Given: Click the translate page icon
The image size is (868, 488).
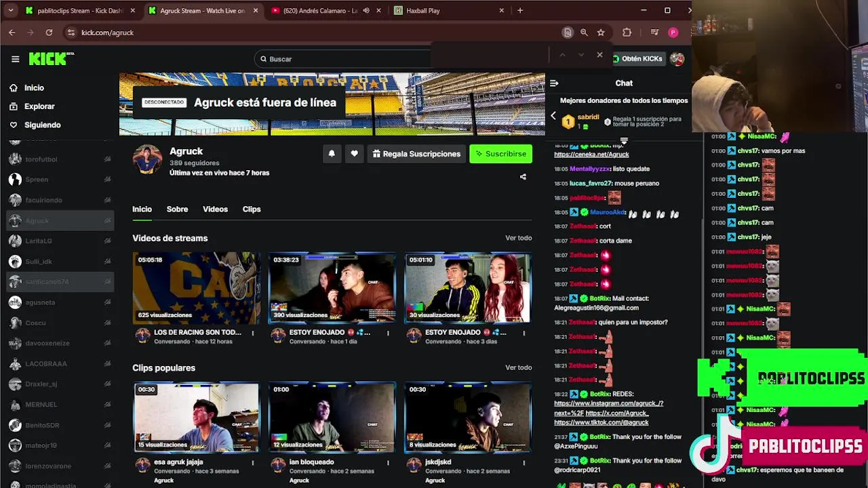Looking at the screenshot, I should point(568,33).
